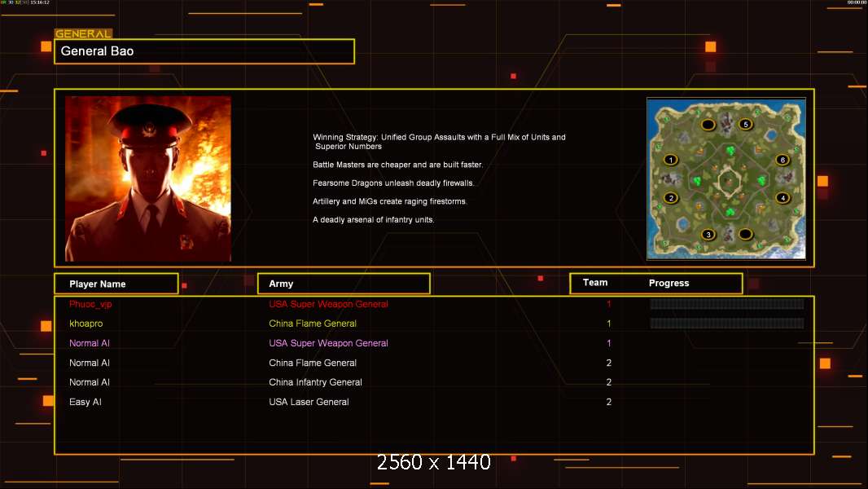868x489 pixels.
Task: Select the purple Normal AI player name
Action: tap(89, 343)
